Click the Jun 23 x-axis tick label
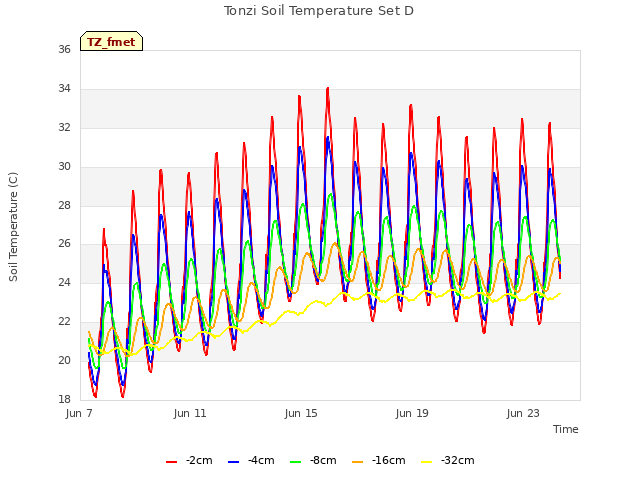The width and height of the screenshot is (640, 480). click(x=523, y=413)
